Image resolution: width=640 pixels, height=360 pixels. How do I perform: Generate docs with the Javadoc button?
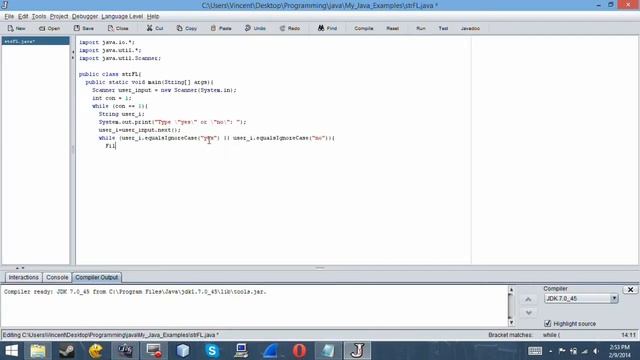(x=470, y=29)
